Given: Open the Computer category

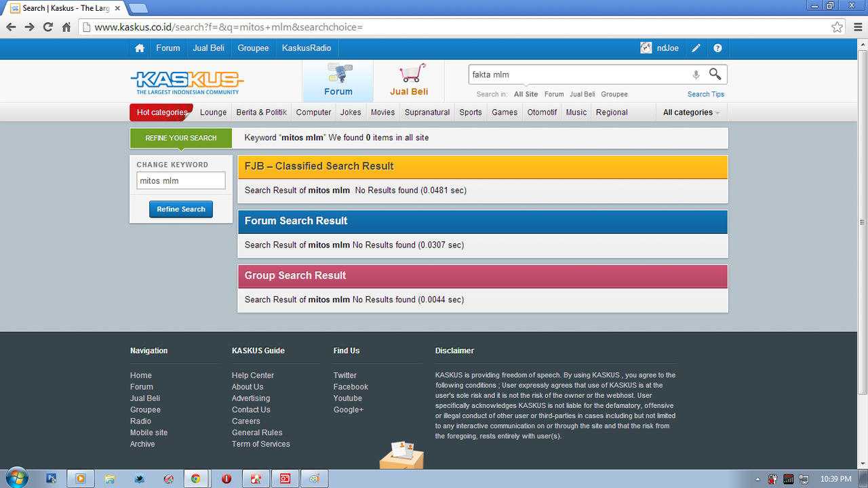Looking at the screenshot, I should click(x=314, y=113).
